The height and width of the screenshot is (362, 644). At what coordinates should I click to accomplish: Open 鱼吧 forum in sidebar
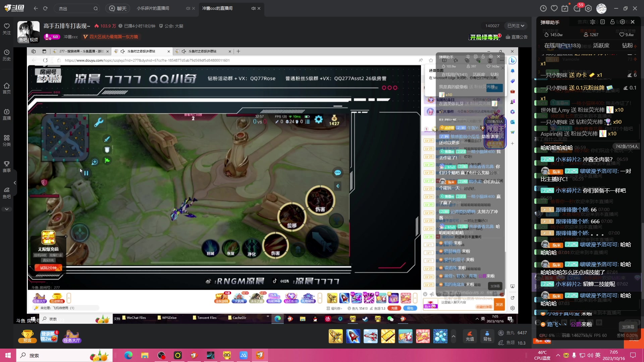(x=7, y=193)
